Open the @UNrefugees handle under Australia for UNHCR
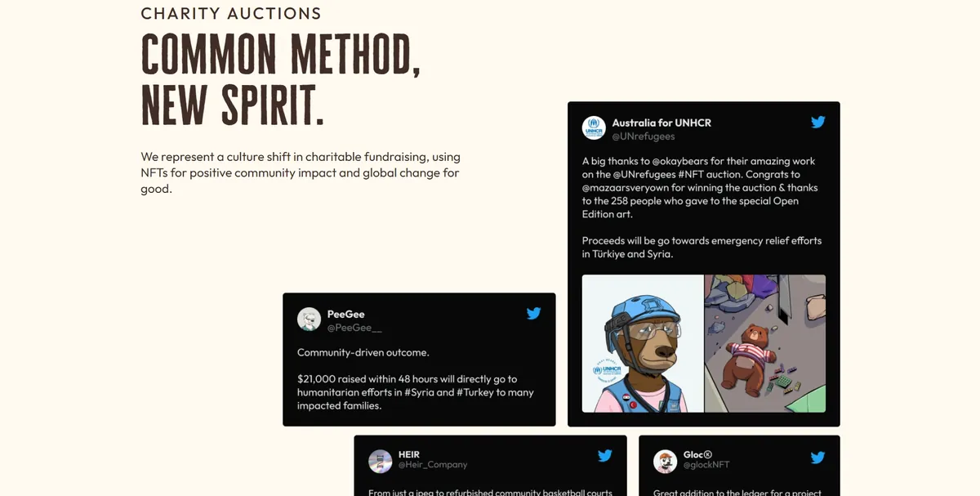Image resolution: width=980 pixels, height=496 pixels. [644, 136]
